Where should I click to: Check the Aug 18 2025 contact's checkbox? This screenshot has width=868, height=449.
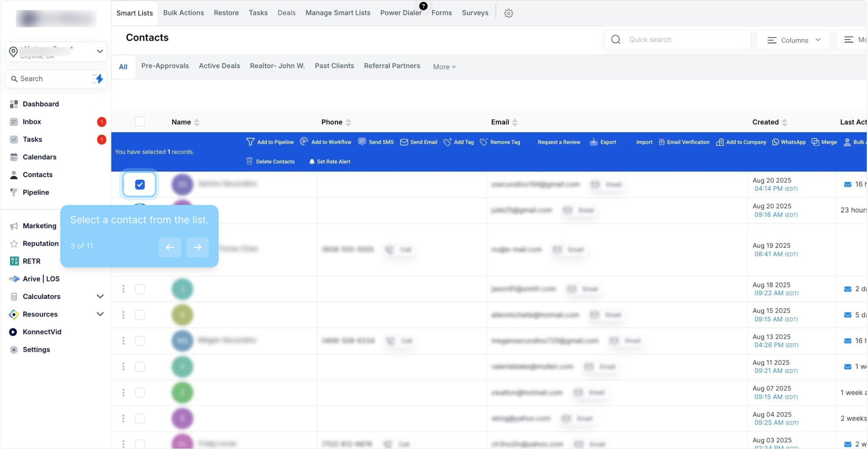click(140, 289)
